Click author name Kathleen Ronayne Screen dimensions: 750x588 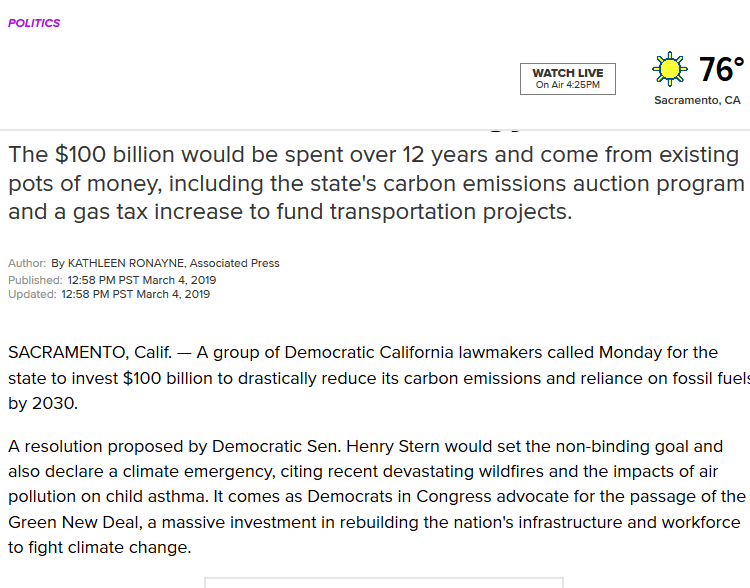125,263
